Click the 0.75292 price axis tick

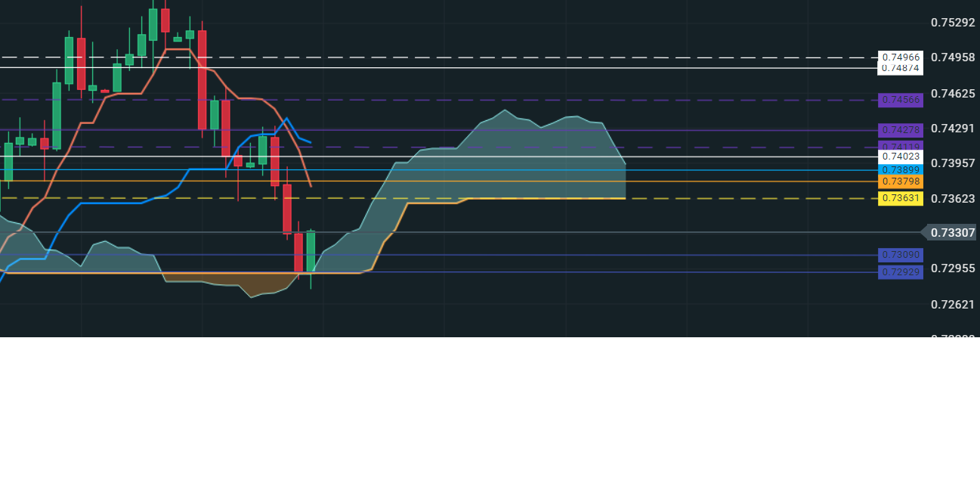click(951, 23)
